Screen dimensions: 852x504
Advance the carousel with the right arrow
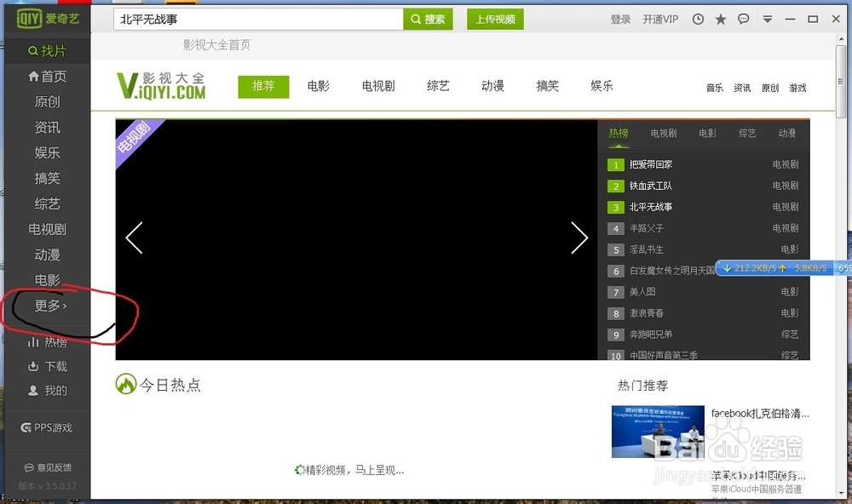point(579,239)
